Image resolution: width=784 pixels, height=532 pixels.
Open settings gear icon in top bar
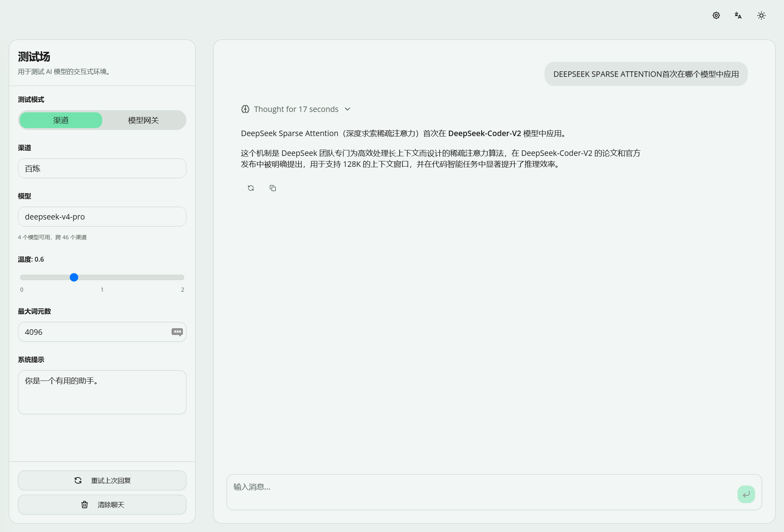[716, 15]
